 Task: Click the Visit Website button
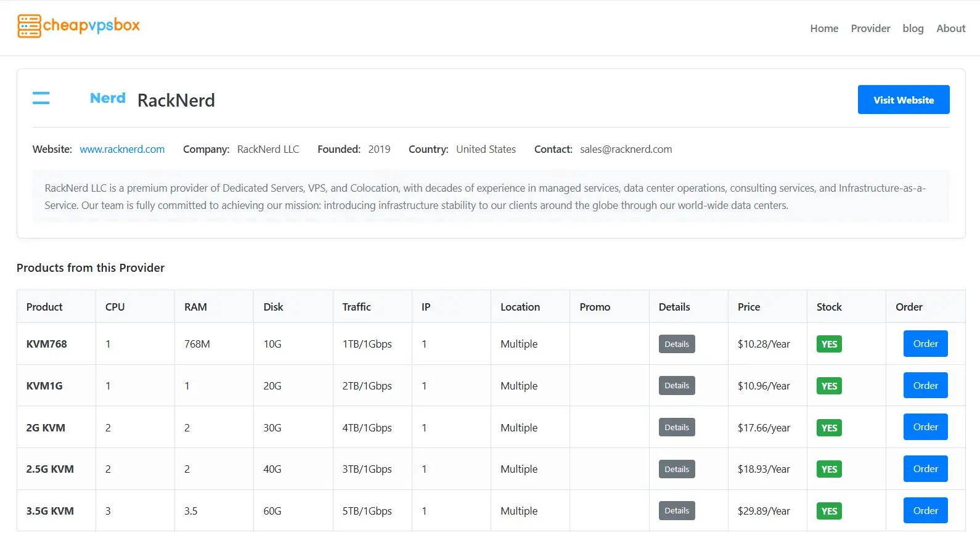(x=904, y=100)
